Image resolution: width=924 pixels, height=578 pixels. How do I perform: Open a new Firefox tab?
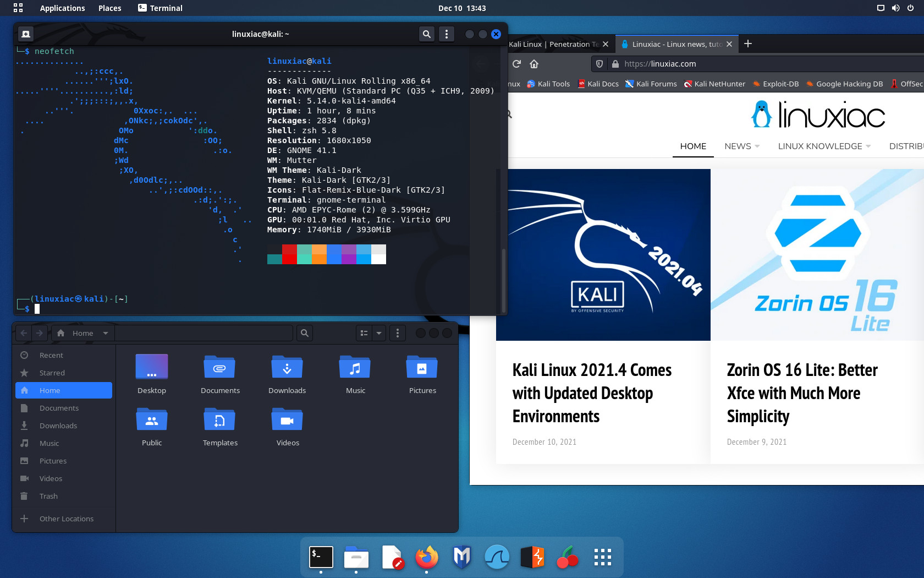(x=748, y=43)
